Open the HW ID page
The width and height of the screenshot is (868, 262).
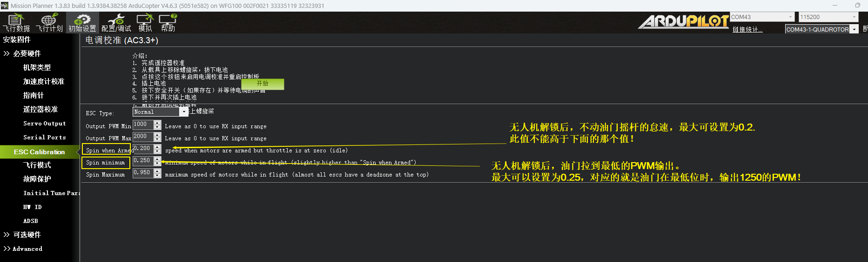[33, 207]
